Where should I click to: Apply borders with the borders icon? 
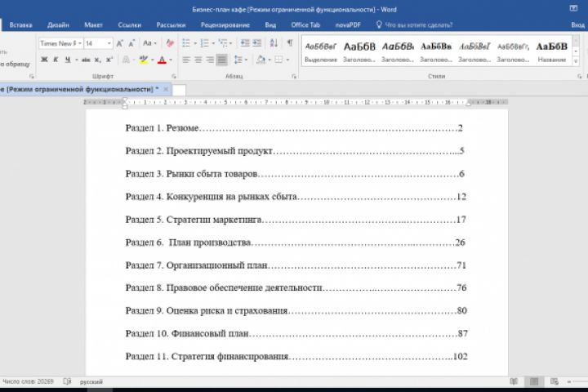278,60
